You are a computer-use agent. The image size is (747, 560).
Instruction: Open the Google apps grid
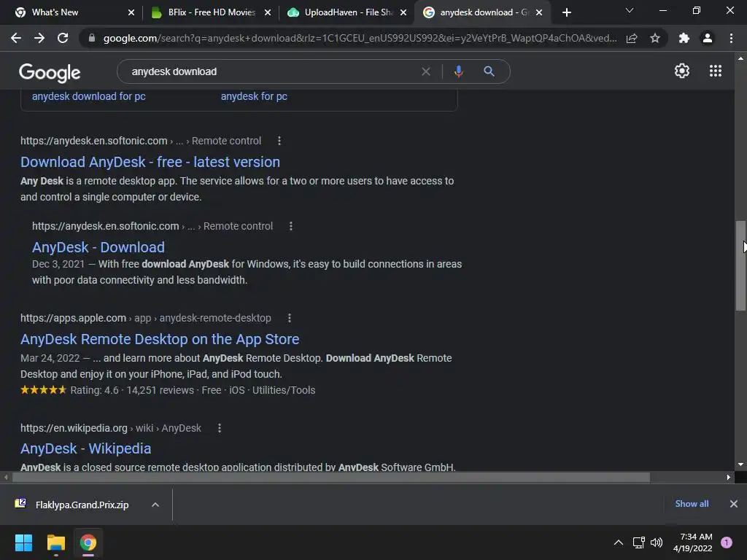click(x=715, y=71)
